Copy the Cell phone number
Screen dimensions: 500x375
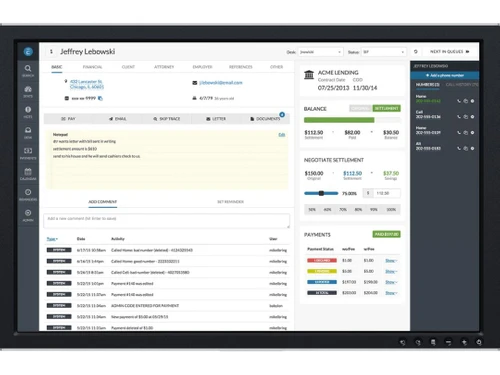(466, 117)
